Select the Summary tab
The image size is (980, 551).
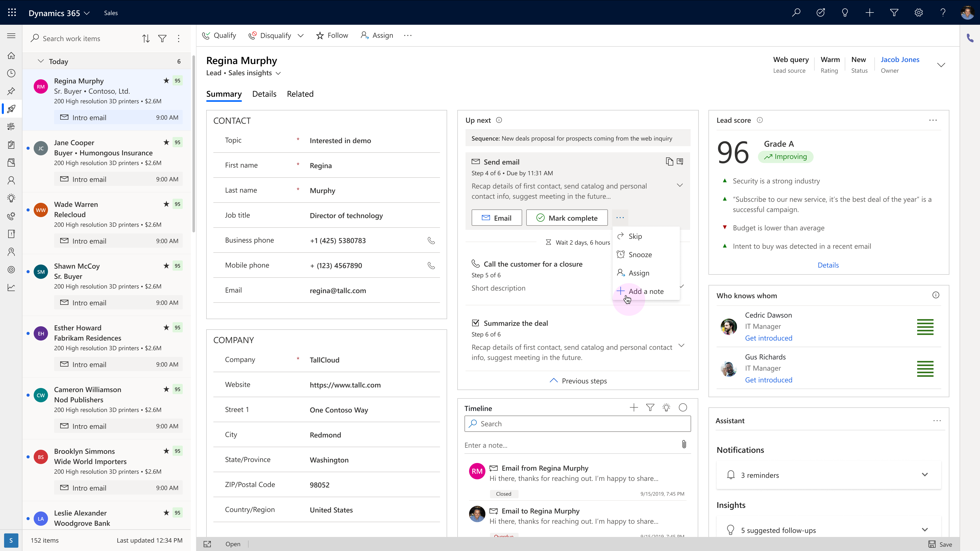(x=224, y=94)
